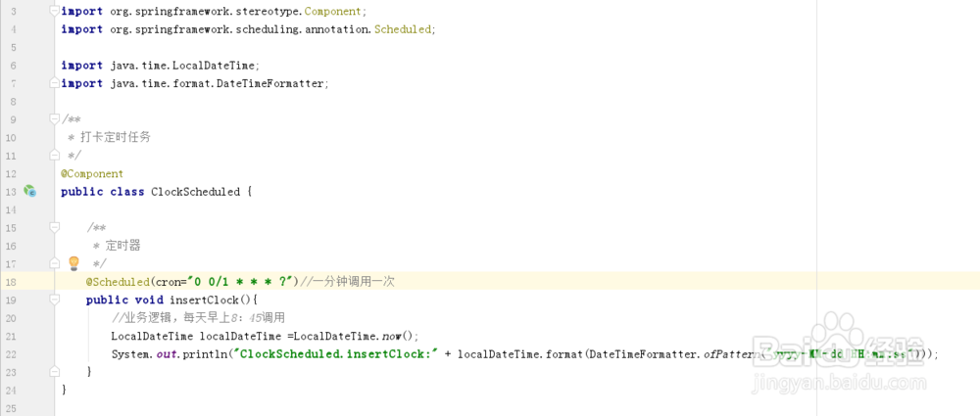The width and height of the screenshot is (980, 416).
Task: Click line number 18 in the gutter
Action: (11, 282)
